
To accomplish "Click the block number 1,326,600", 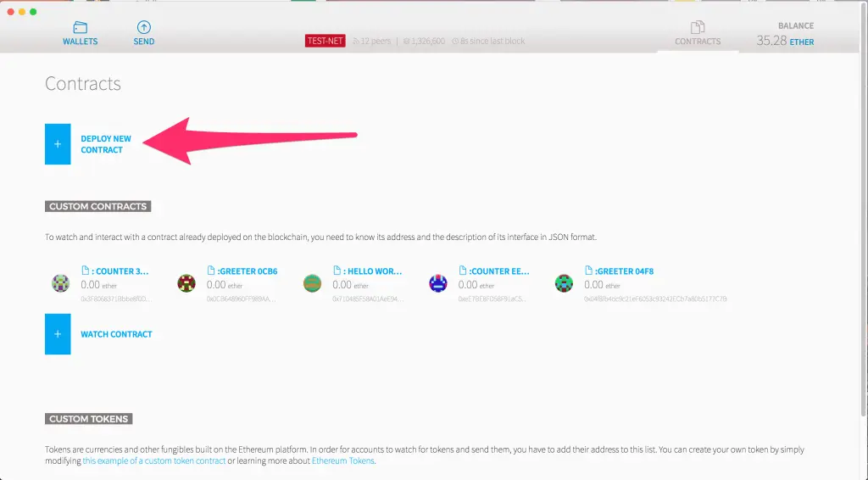I will point(428,41).
